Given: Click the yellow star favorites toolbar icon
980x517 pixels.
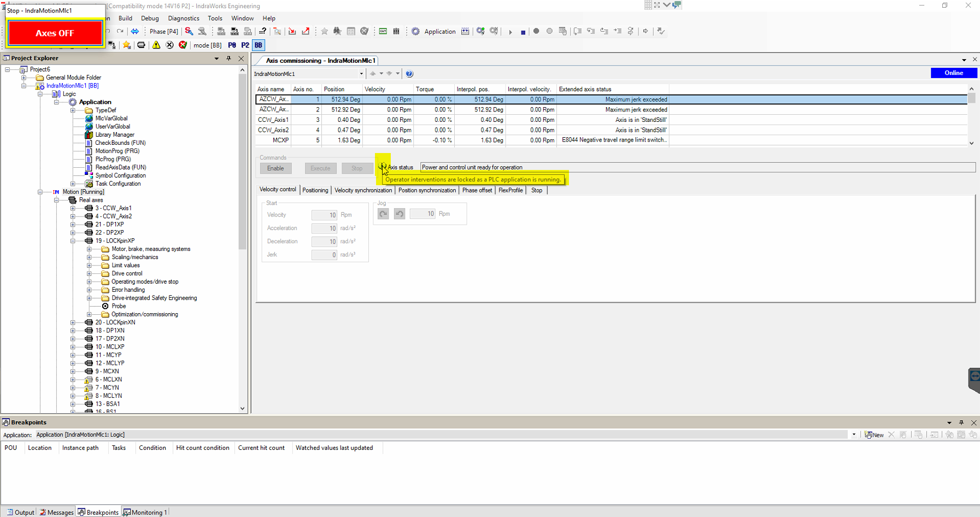Looking at the screenshot, I should coord(127,45).
